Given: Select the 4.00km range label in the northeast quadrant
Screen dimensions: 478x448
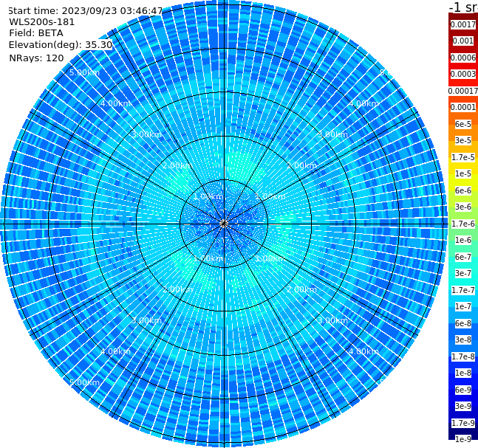Looking at the screenshot, I should [364, 103].
